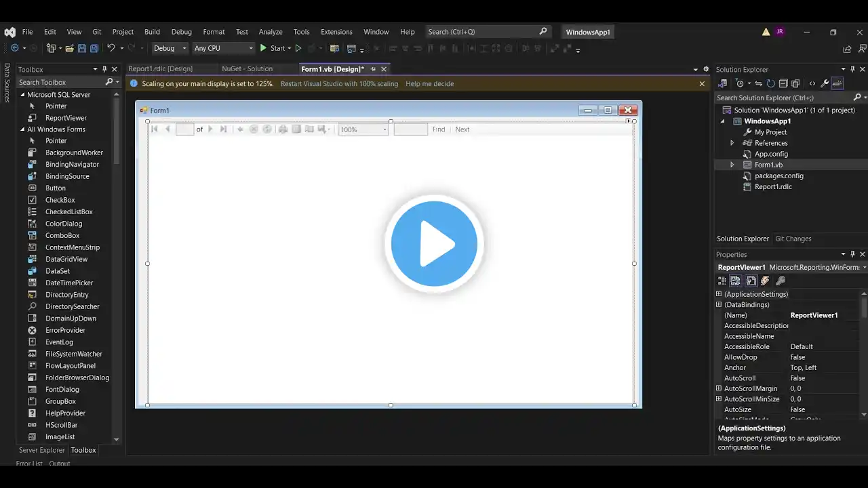Open the Build menu
The height and width of the screenshot is (488, 868).
[152, 32]
